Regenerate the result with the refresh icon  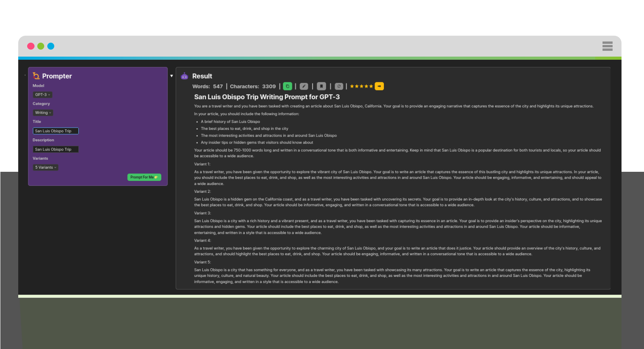tap(339, 86)
